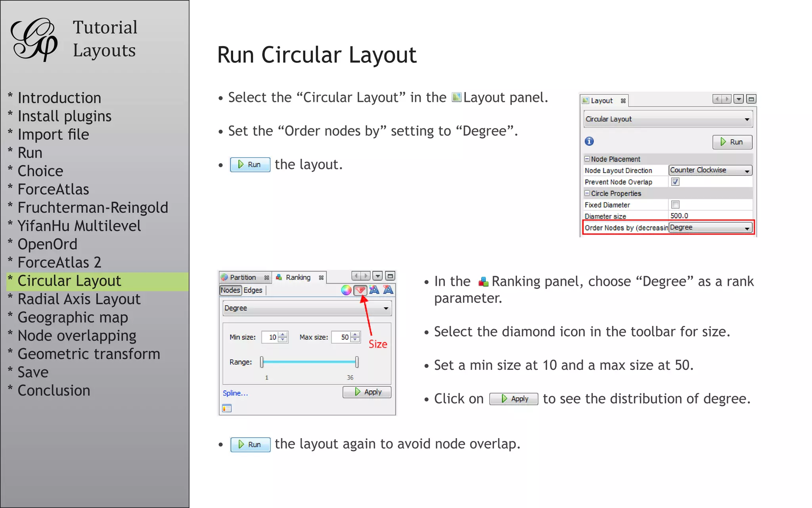Click Apply button in bullet text

[514, 399]
